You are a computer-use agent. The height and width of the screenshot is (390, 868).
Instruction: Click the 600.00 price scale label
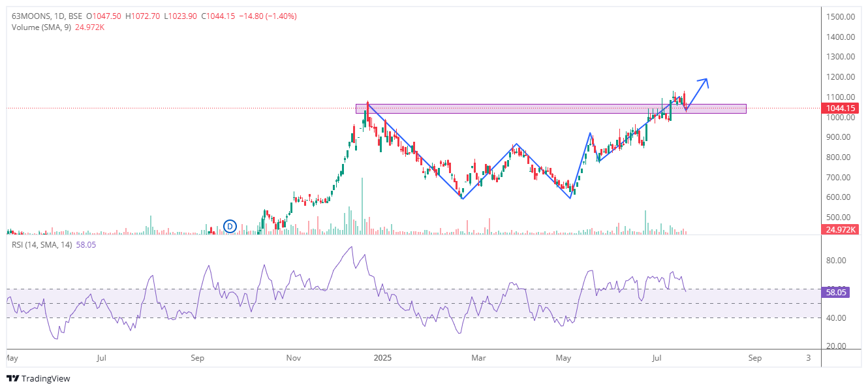point(840,197)
